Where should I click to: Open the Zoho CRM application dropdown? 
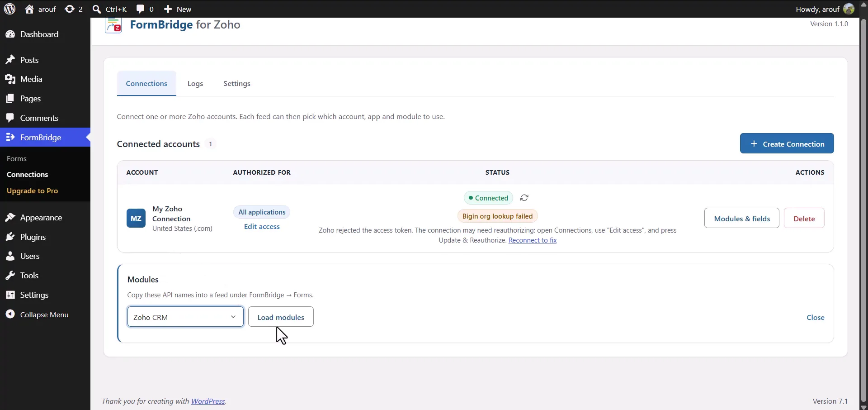(185, 317)
